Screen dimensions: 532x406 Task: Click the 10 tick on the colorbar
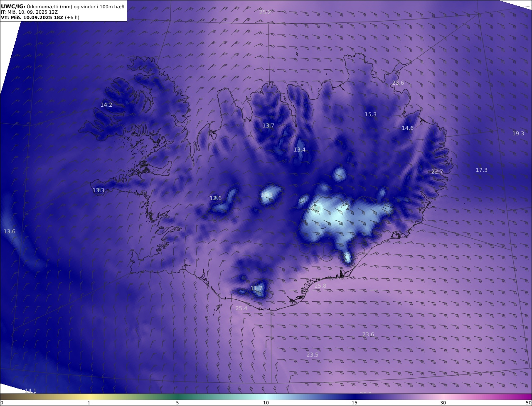266,403
